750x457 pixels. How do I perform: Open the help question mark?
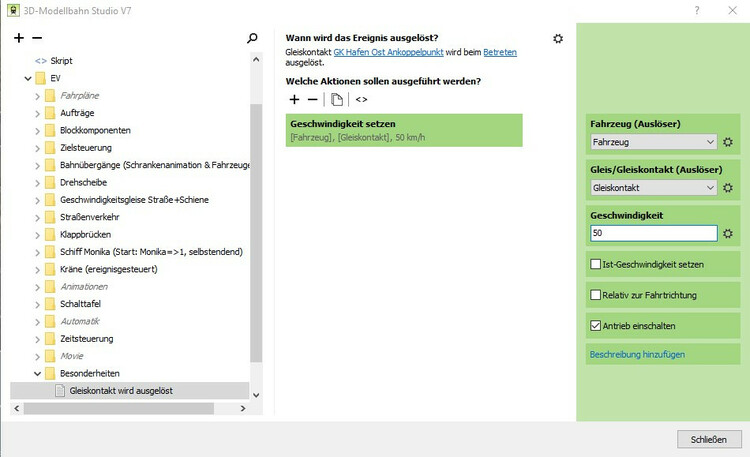tap(697, 10)
